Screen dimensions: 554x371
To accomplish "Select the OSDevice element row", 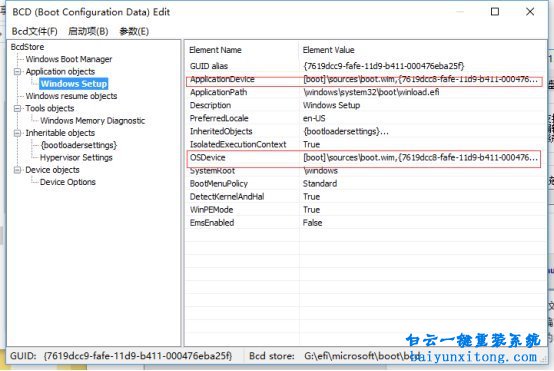I will point(365,158).
